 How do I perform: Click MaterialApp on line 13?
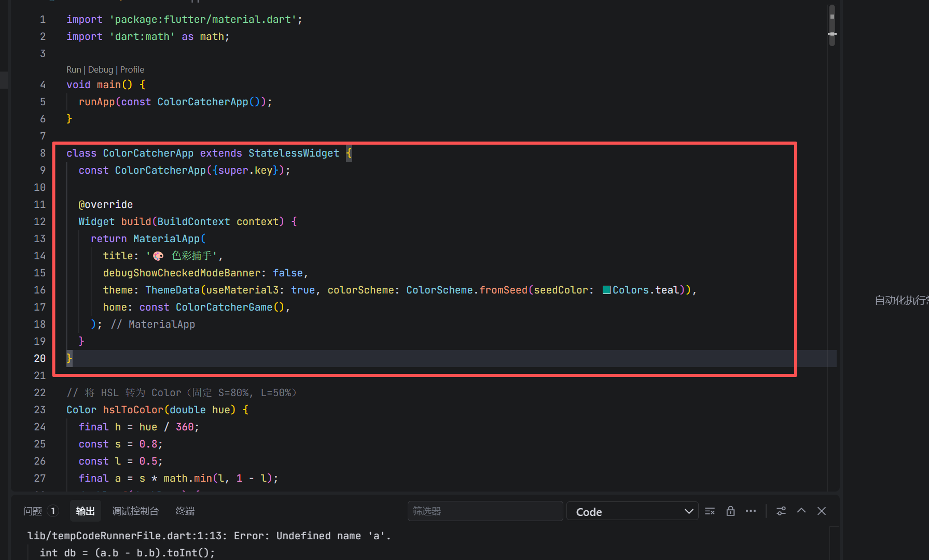pyautogui.click(x=167, y=239)
